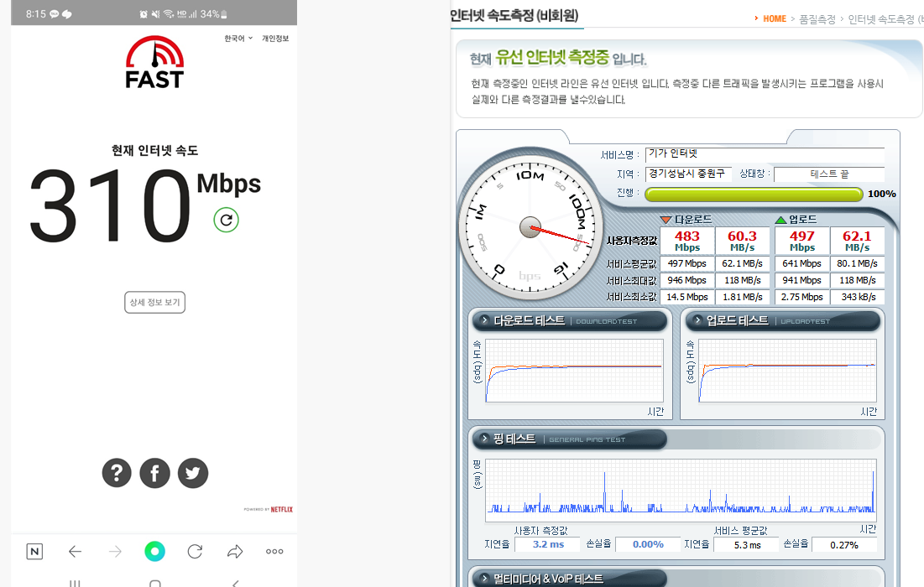Image resolution: width=924 pixels, height=587 pixels.
Task: Tap the Naver N icon in browser bar
Action: [x=34, y=551]
